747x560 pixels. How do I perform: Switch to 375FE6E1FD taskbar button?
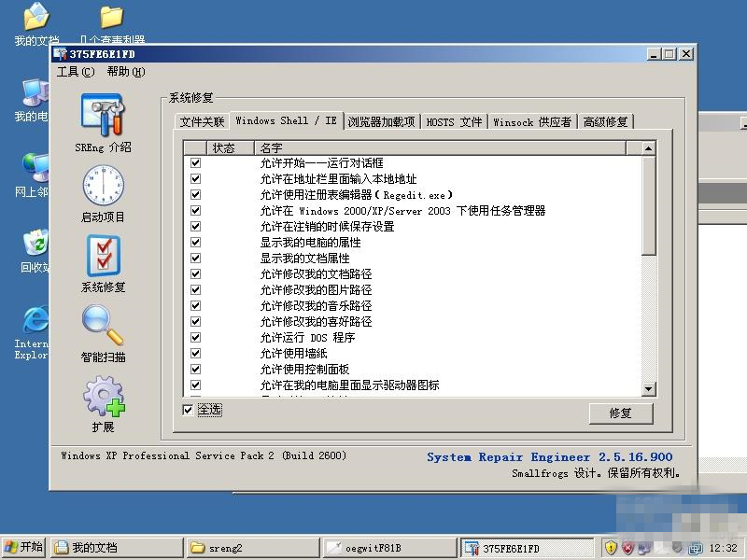(x=528, y=548)
